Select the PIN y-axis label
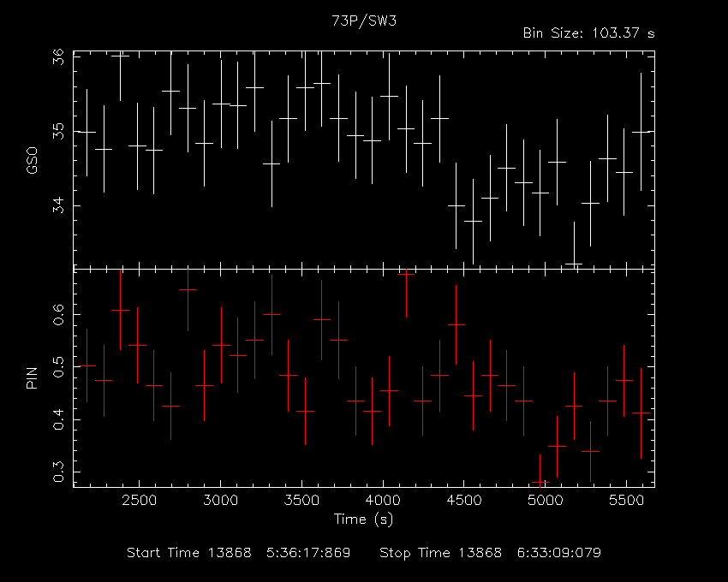Viewport: 728px width, 582px height. (x=32, y=377)
